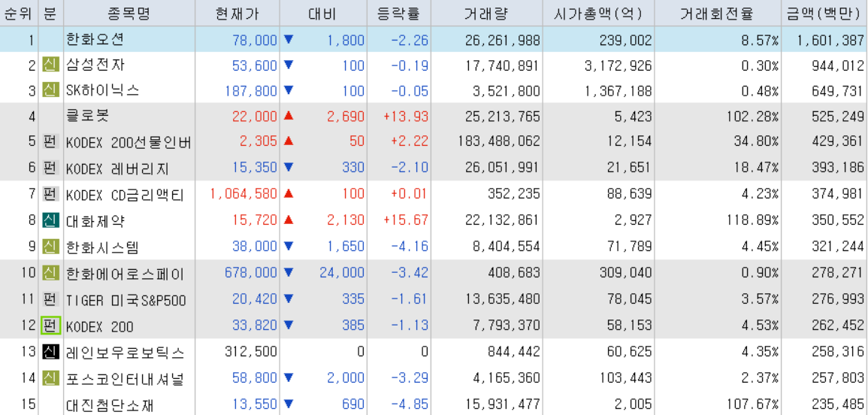Click the price 312,500 of 레인보우로보틱스
Screen dimensions: 868x415
(x=251, y=352)
